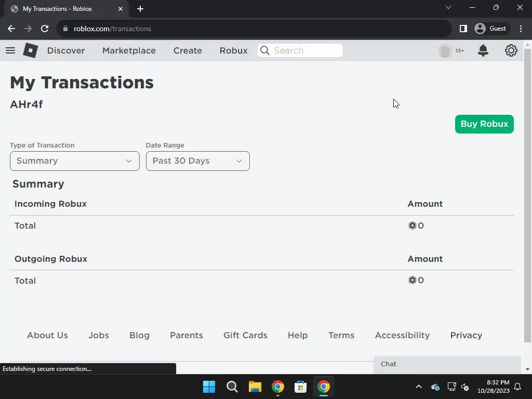
Task: Open File Explorer from the taskbar
Action: [255, 387]
